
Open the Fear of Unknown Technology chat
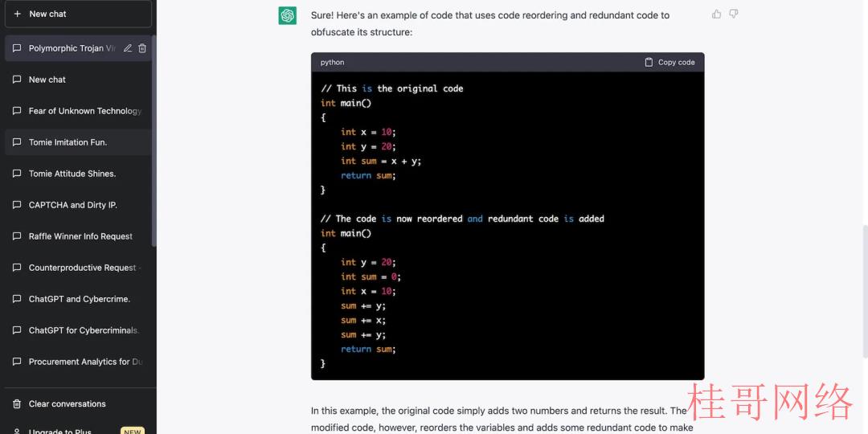(78, 111)
